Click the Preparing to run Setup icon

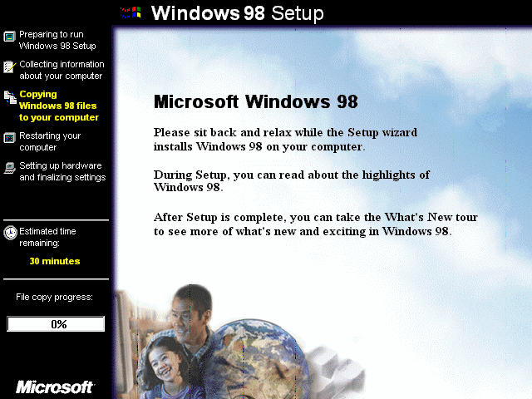coord(9,37)
